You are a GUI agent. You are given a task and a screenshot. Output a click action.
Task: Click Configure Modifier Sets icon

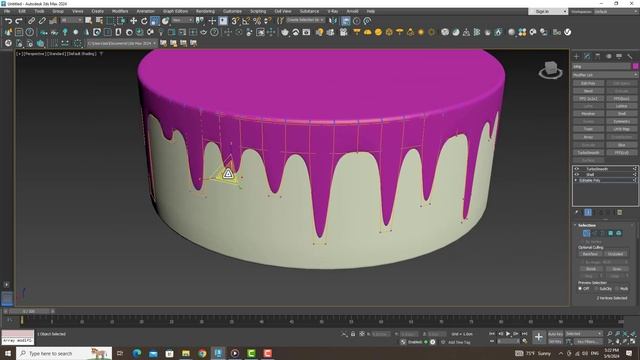point(620,212)
